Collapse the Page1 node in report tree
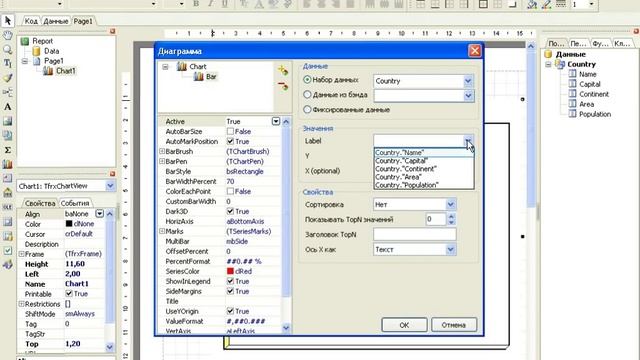Screen dimensions: 640x360 [25, 61]
